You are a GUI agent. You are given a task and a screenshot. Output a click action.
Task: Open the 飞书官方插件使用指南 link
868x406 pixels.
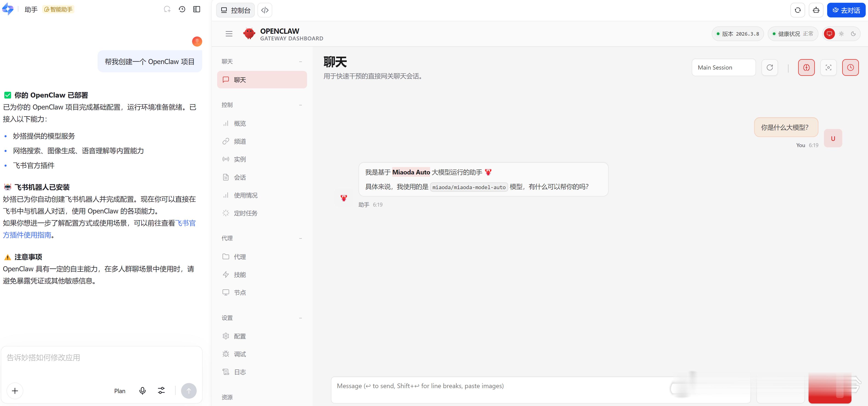pyautogui.click(x=27, y=235)
